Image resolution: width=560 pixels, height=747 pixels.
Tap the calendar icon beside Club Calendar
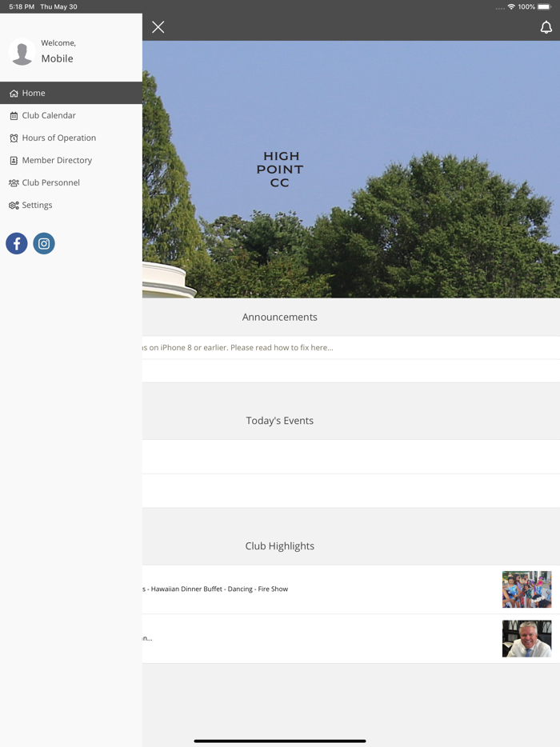14,116
